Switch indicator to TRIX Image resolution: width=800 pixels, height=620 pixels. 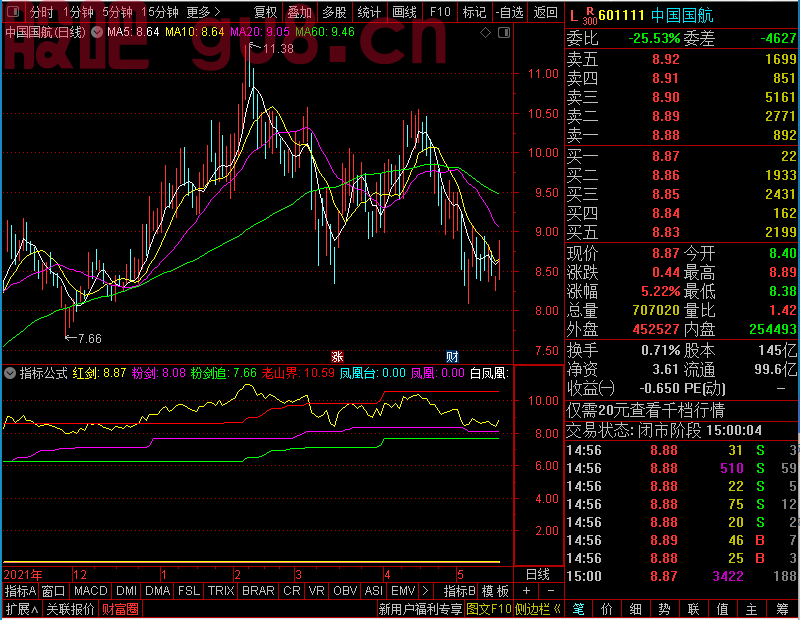tap(221, 591)
